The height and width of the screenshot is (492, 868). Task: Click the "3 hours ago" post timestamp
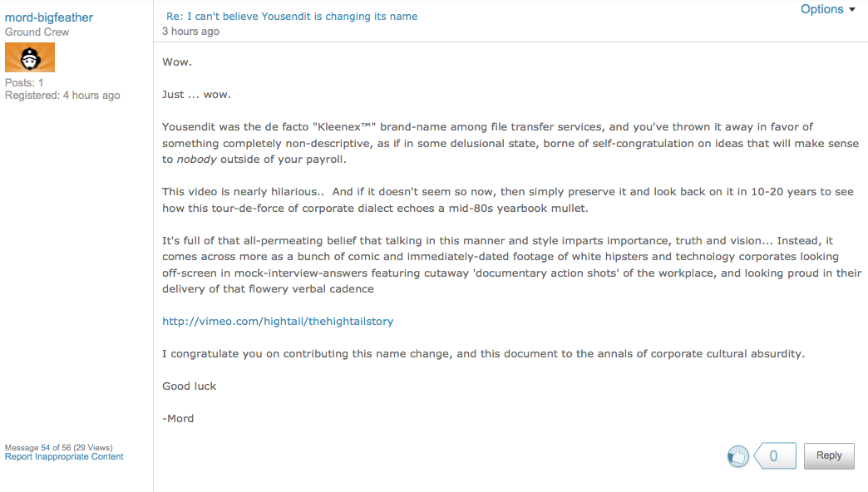coord(190,32)
